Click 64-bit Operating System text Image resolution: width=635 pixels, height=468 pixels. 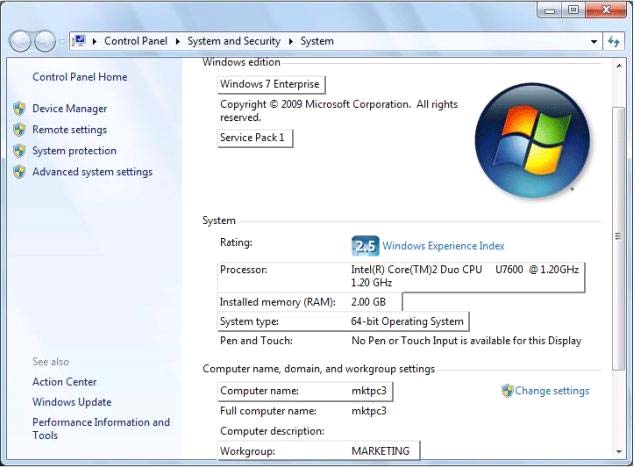(407, 321)
